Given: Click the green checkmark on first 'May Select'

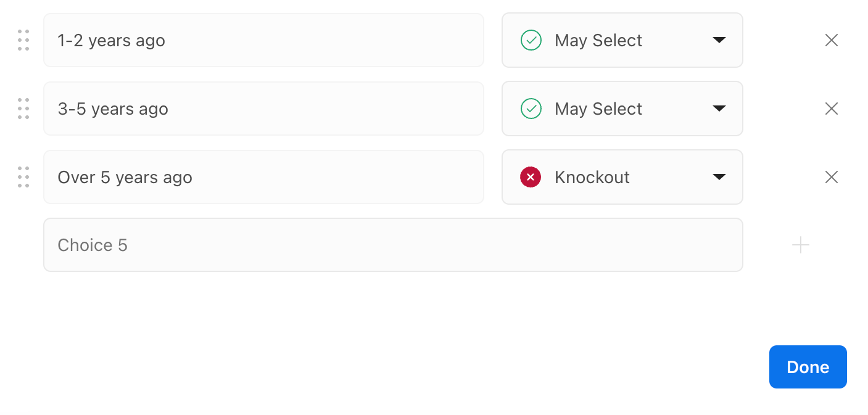Looking at the screenshot, I should coord(531,40).
